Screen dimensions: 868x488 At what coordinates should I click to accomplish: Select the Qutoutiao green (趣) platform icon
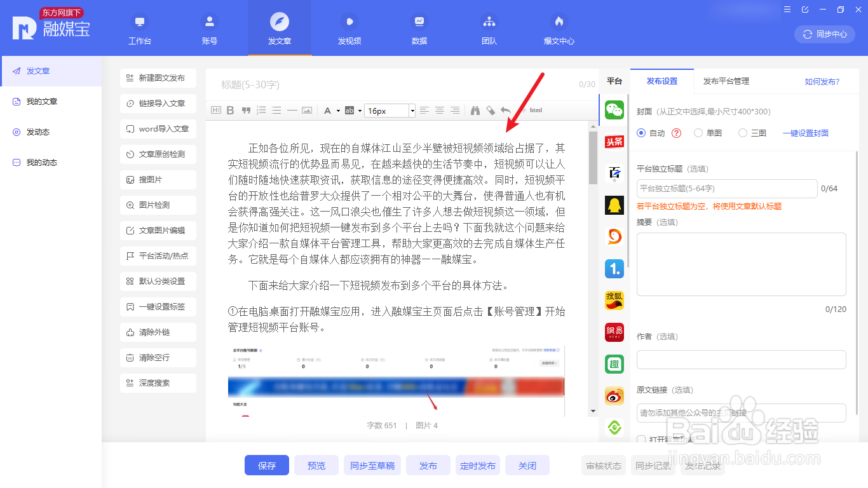[x=614, y=364]
